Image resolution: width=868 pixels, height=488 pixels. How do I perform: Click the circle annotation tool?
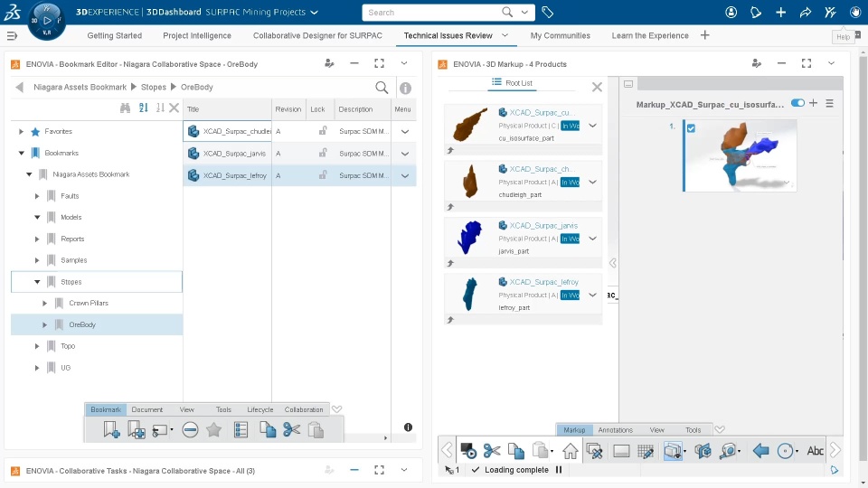click(785, 451)
